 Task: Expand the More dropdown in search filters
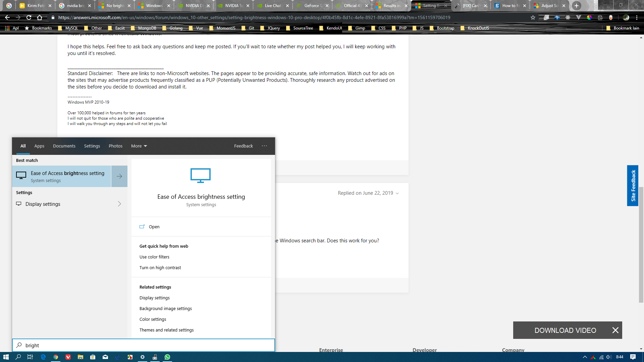139,146
